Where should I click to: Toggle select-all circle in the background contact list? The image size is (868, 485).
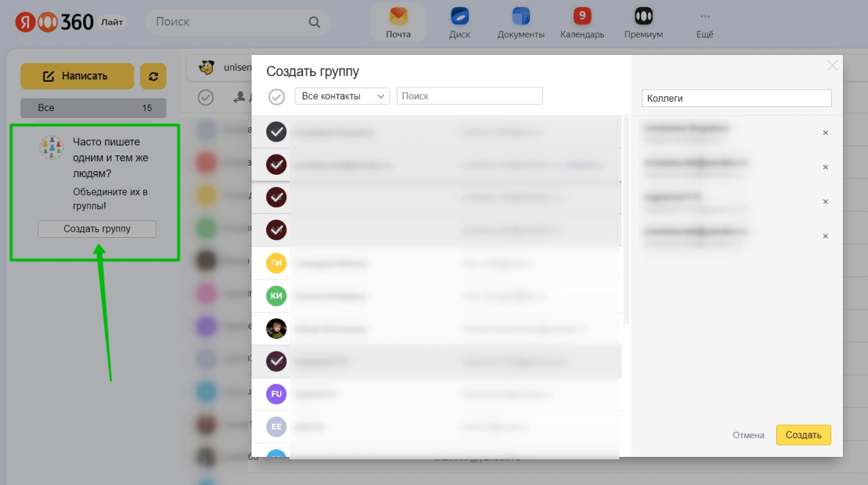205,97
